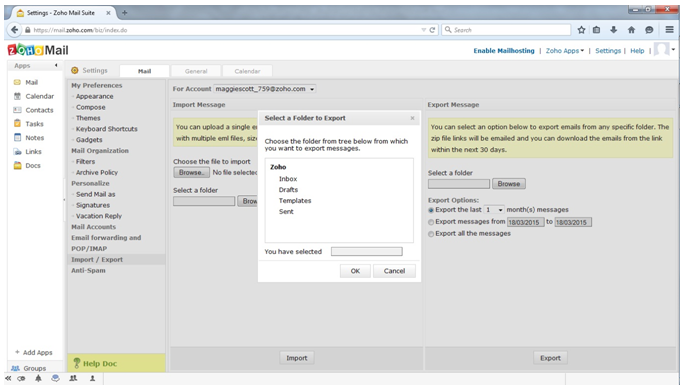Close the Select a Folder dialog
Viewport: 685px width, 388px height.
(x=412, y=118)
